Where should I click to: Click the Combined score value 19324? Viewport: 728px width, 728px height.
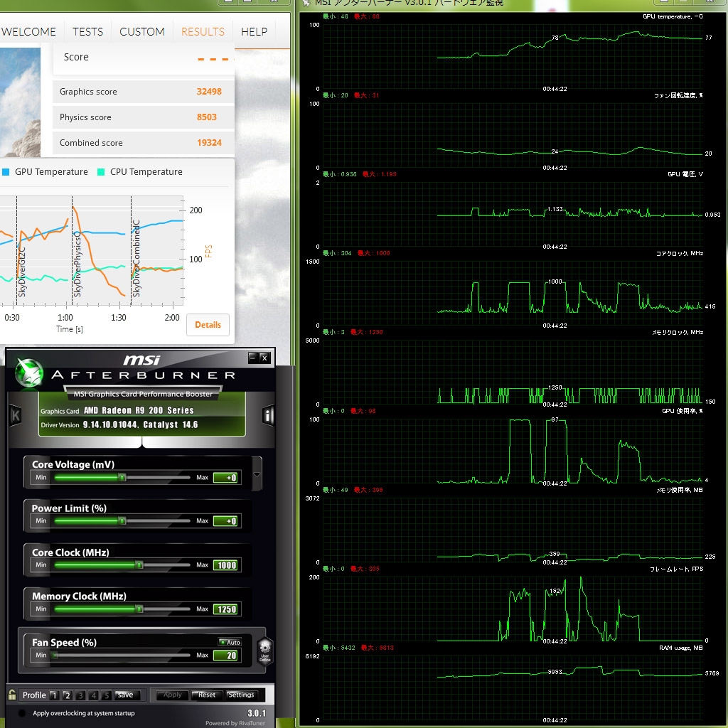tap(209, 142)
